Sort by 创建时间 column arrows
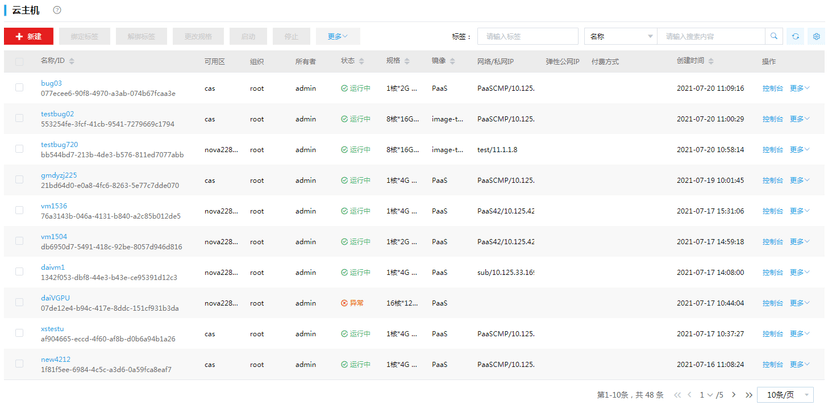The image size is (828, 406). 711,62
